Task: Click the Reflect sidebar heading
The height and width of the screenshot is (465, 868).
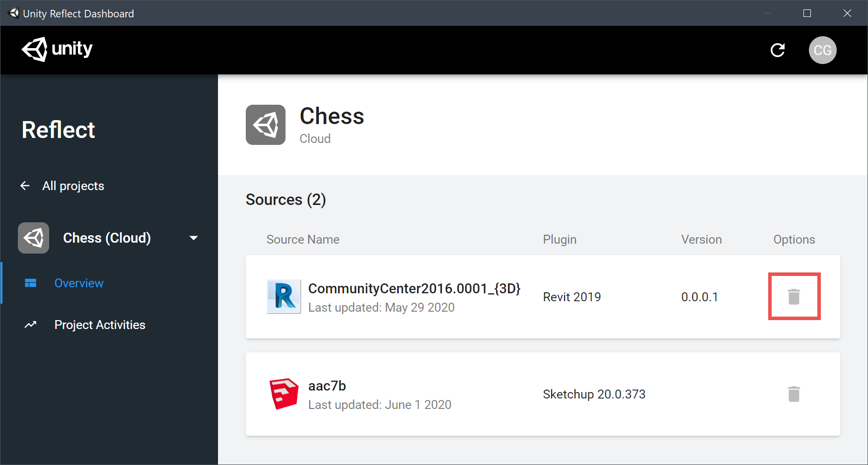Action: coord(58,130)
